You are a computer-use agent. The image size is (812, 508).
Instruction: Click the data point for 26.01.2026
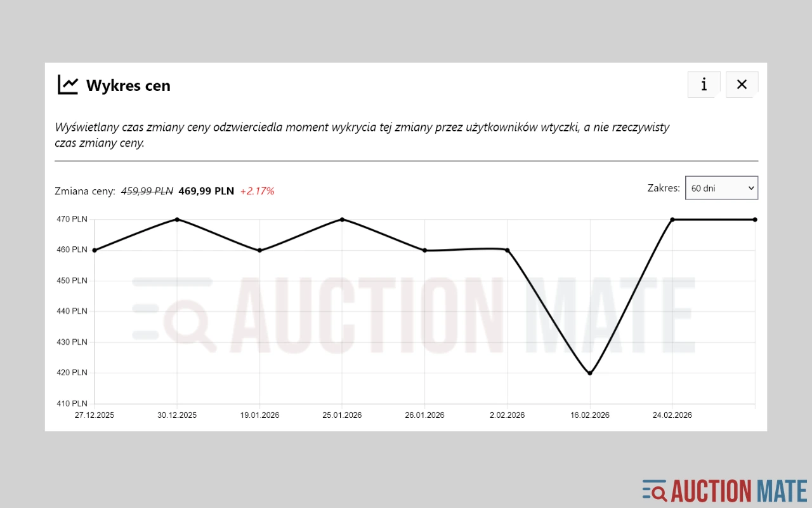point(425,250)
